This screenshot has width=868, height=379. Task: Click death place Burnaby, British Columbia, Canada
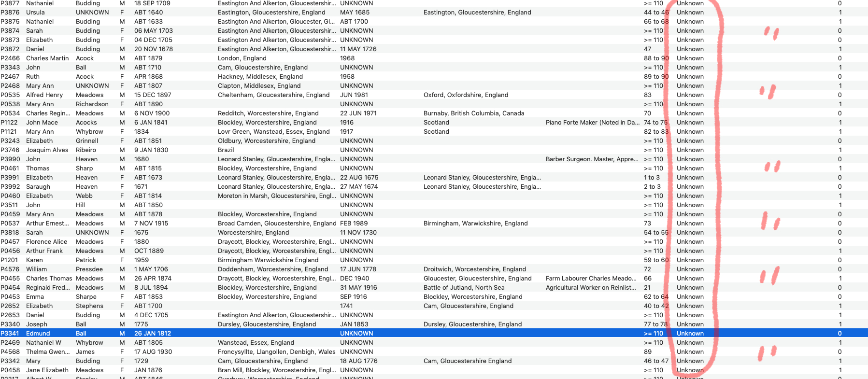[x=474, y=113]
